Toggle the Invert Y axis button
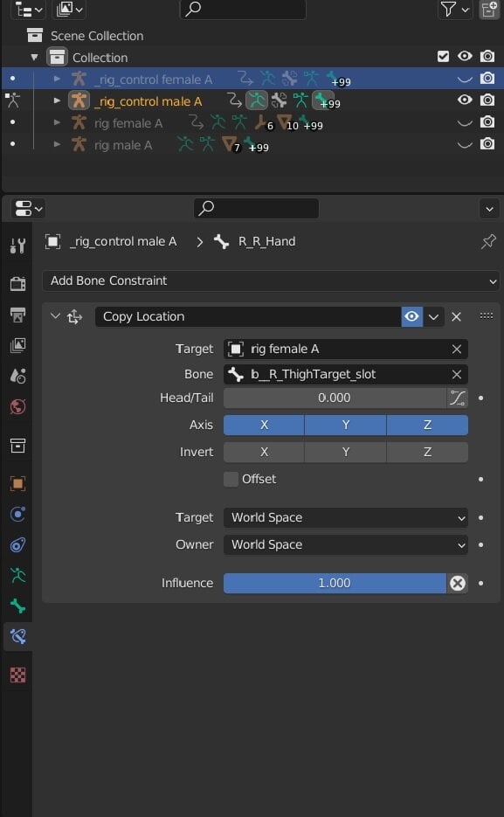504x817 pixels. coord(346,452)
